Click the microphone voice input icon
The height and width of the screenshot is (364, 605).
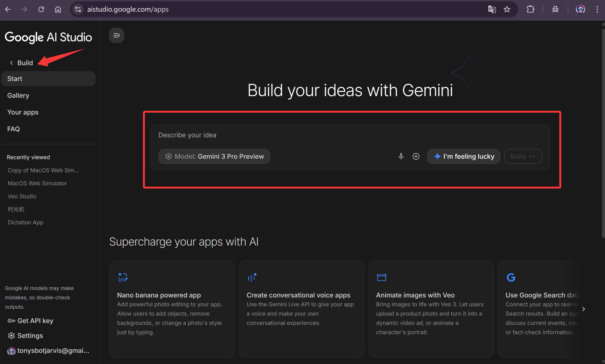pyautogui.click(x=401, y=156)
